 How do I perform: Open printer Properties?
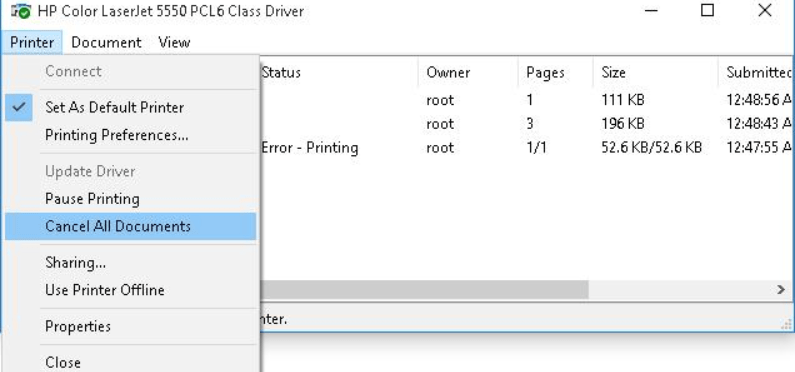[x=131, y=326]
